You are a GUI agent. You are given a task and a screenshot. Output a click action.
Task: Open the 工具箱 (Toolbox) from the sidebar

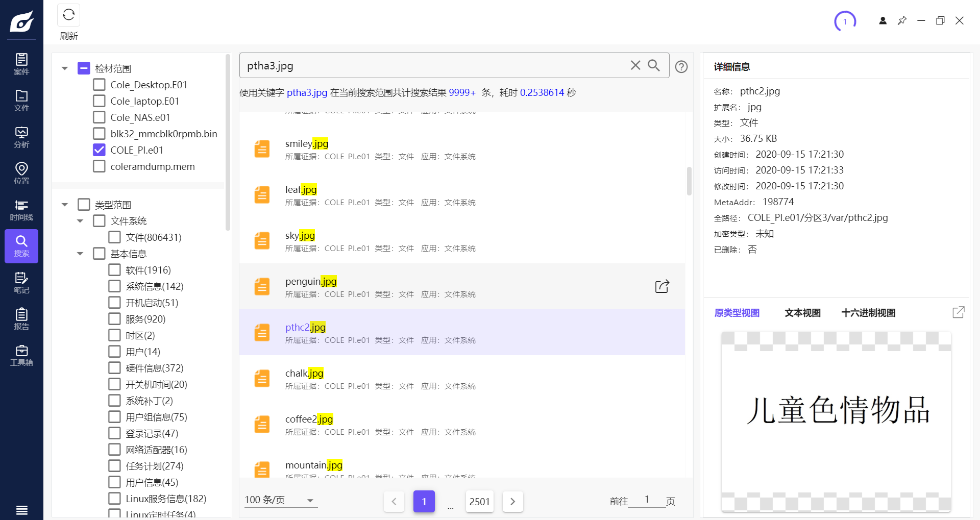(21, 356)
